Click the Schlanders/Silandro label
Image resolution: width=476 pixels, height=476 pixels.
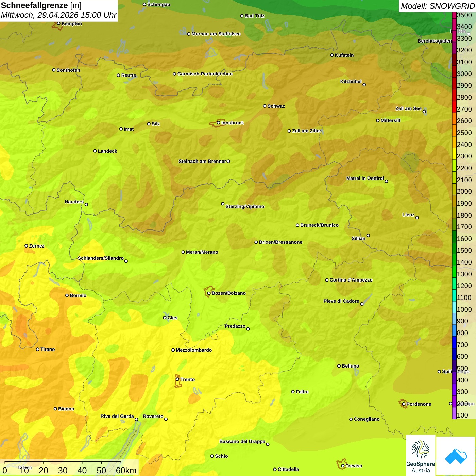(x=101, y=258)
